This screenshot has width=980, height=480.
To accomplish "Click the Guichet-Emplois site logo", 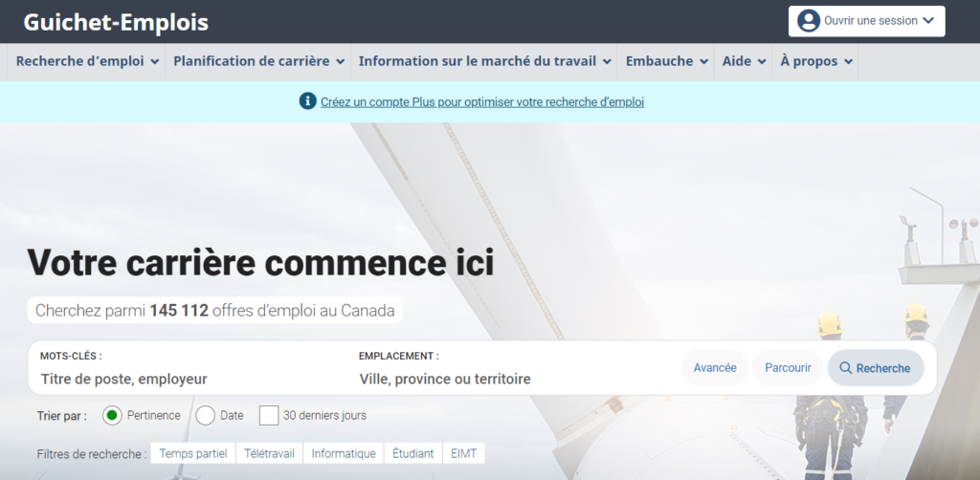I will tap(116, 22).
